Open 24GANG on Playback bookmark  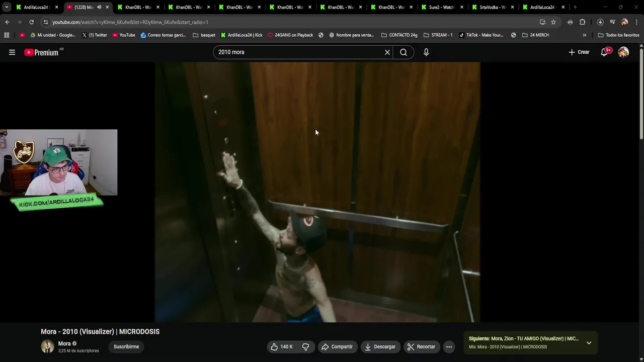(x=290, y=35)
